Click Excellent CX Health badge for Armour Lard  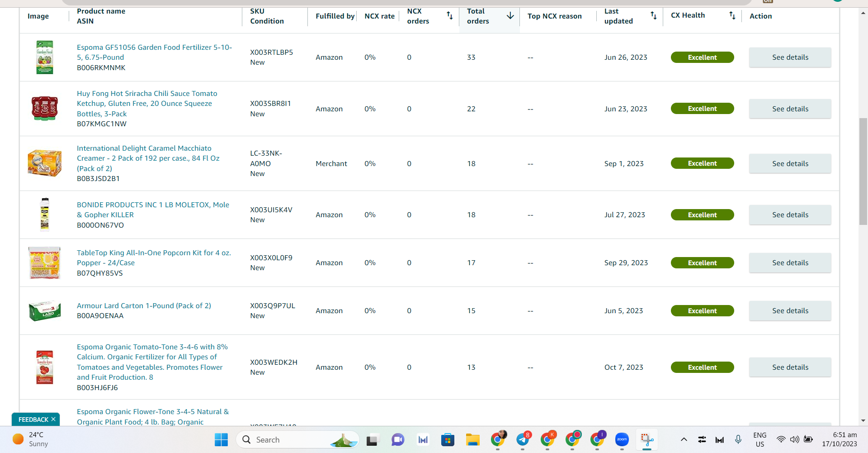pos(702,311)
